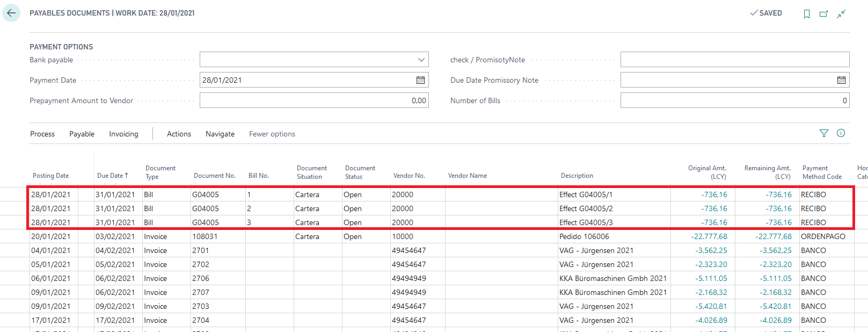Viewport: 868px width, 332px height.
Task: Click remaining amount -2.168,32
Action: [x=776, y=292]
